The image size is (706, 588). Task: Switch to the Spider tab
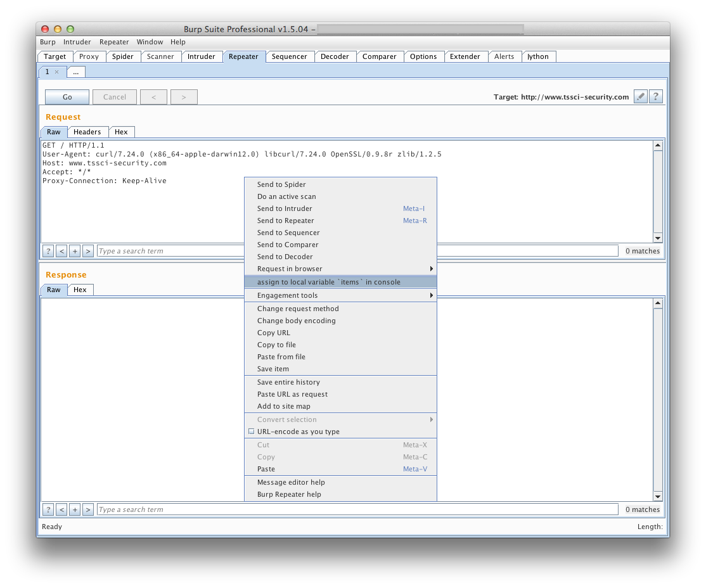click(122, 56)
